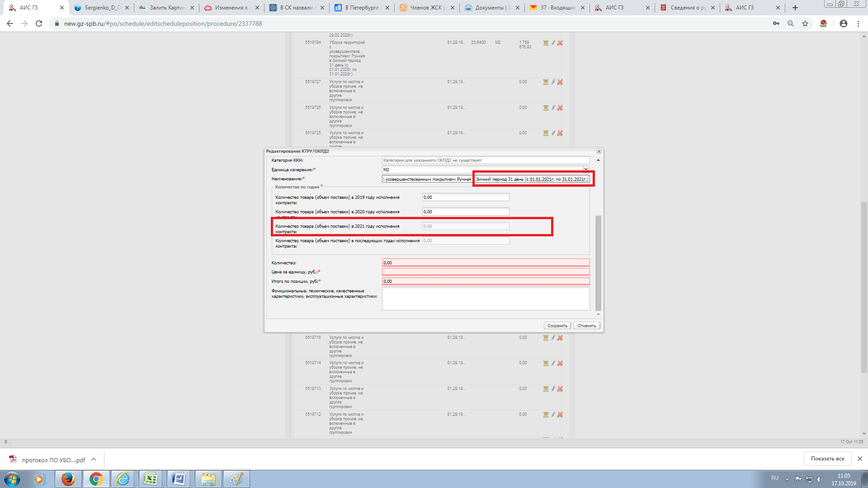The image size is (868, 488).
Task: Open details scroll icon for row 5519713
Action: coord(546,389)
